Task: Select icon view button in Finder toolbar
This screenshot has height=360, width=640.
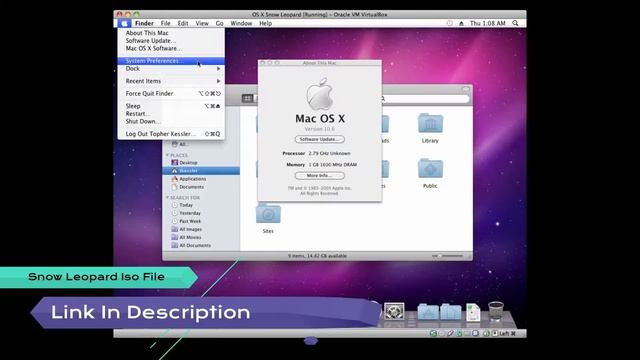Action: (x=247, y=98)
